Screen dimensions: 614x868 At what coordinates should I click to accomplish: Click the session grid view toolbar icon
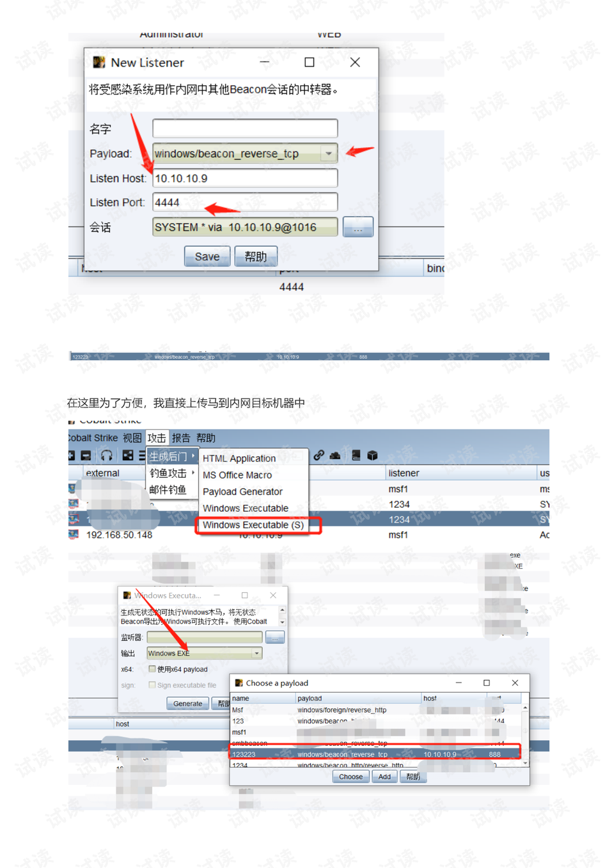[x=128, y=455]
